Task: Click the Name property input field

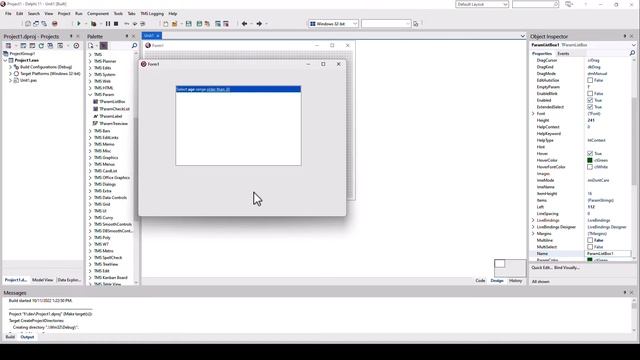Action: point(609,253)
